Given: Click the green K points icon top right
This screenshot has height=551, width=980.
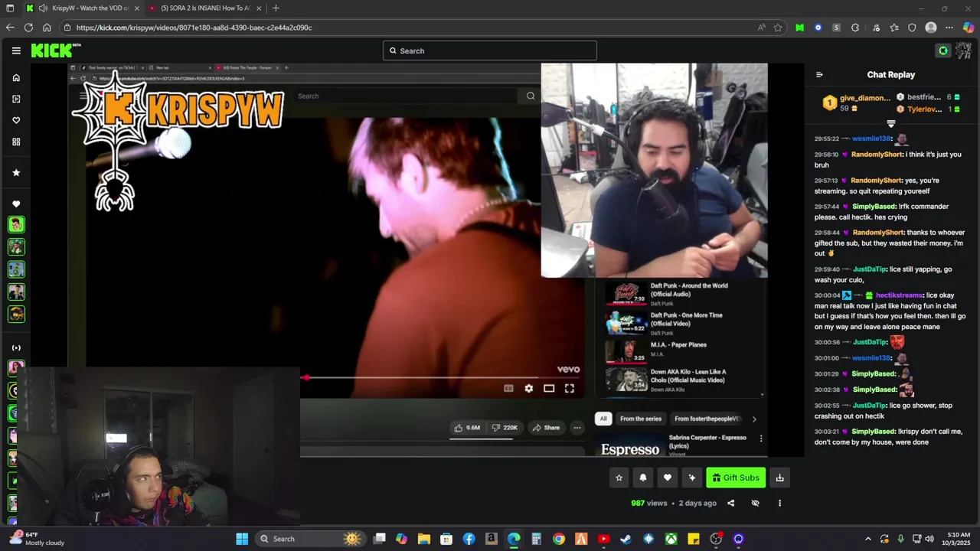Looking at the screenshot, I should click(x=943, y=51).
